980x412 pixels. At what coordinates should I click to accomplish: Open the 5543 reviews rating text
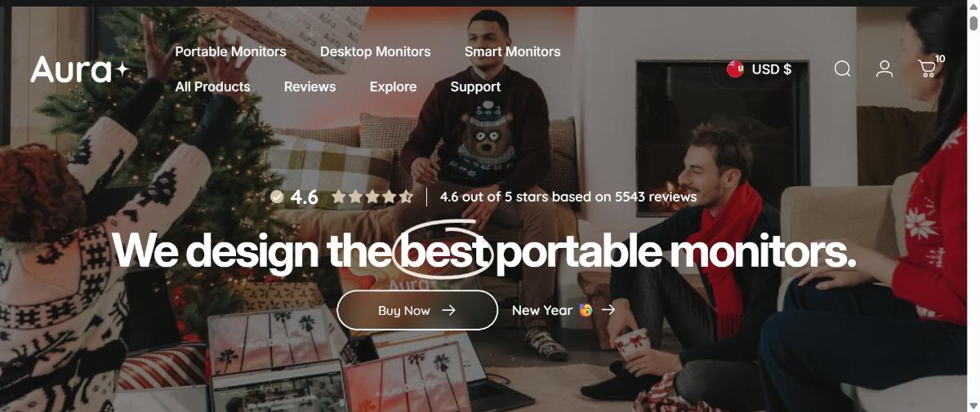[568, 197]
